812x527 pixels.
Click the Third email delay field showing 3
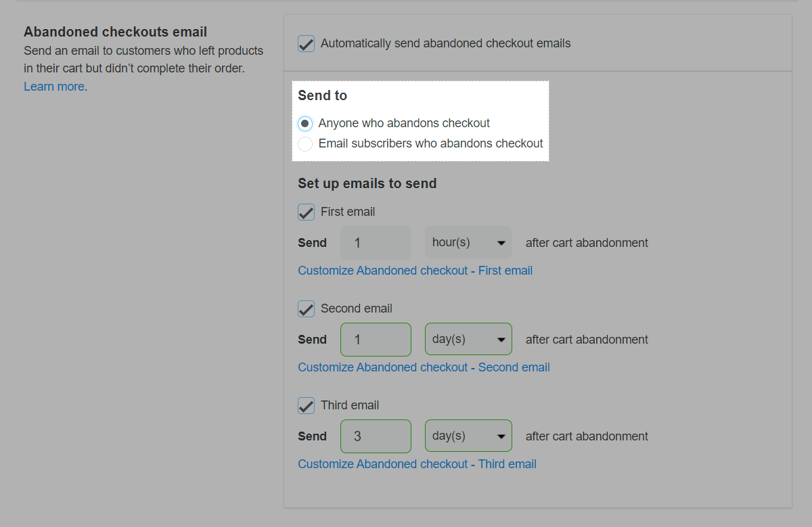coord(376,436)
